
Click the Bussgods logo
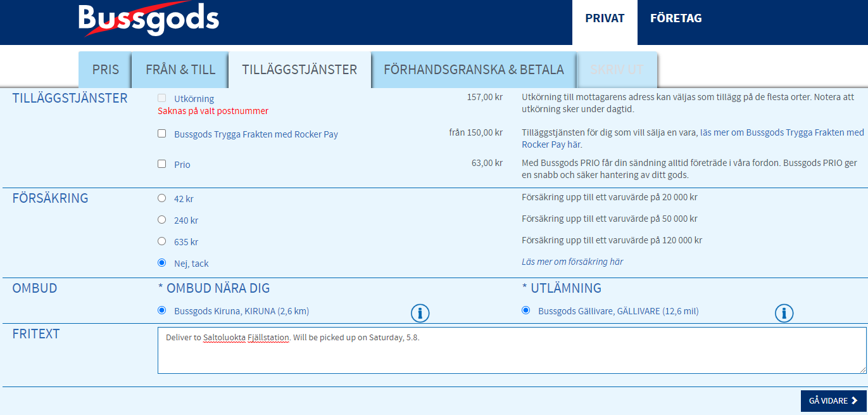(148, 20)
